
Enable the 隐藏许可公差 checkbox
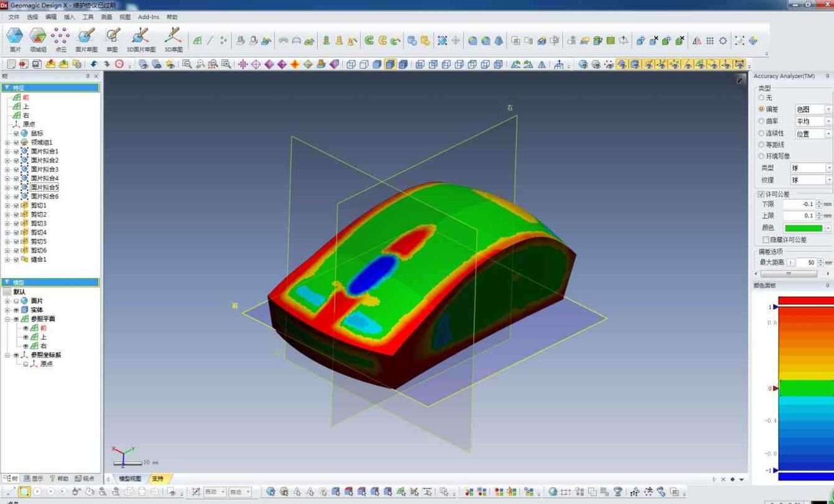(766, 240)
